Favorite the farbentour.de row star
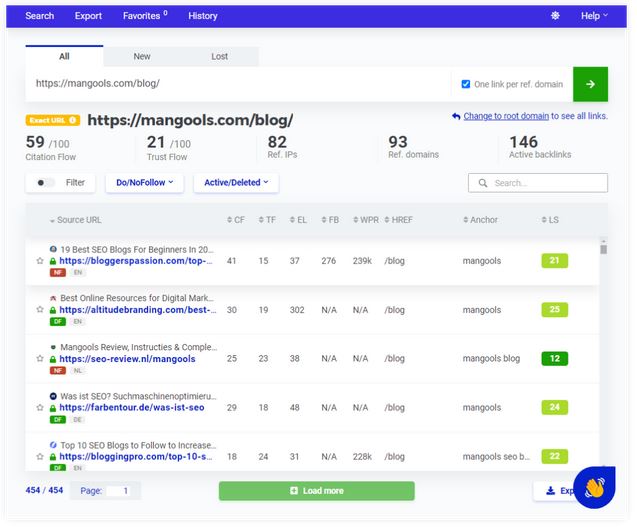Image resolution: width=637 pixels, height=528 pixels. pos(40,407)
